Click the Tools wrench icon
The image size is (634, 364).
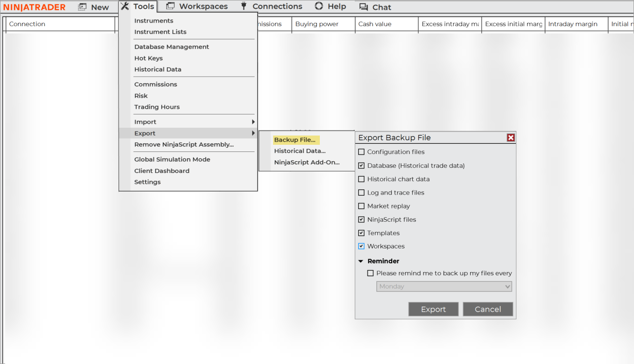pyautogui.click(x=125, y=6)
